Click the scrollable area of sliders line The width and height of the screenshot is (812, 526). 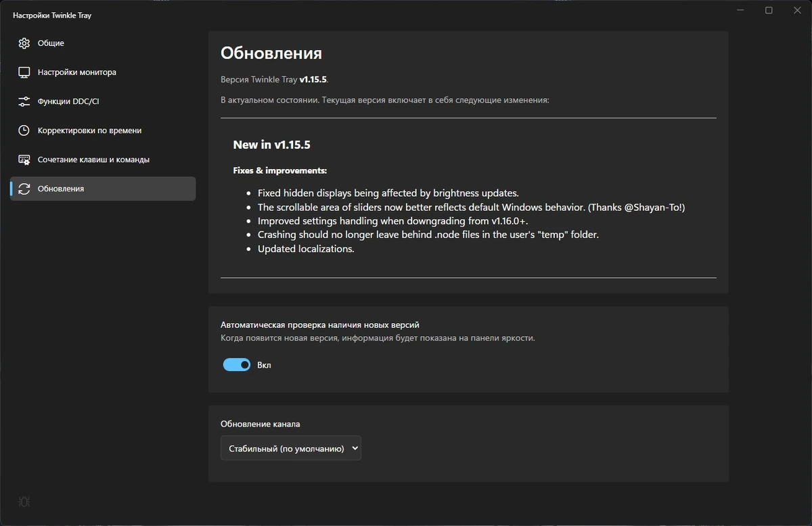click(x=472, y=208)
